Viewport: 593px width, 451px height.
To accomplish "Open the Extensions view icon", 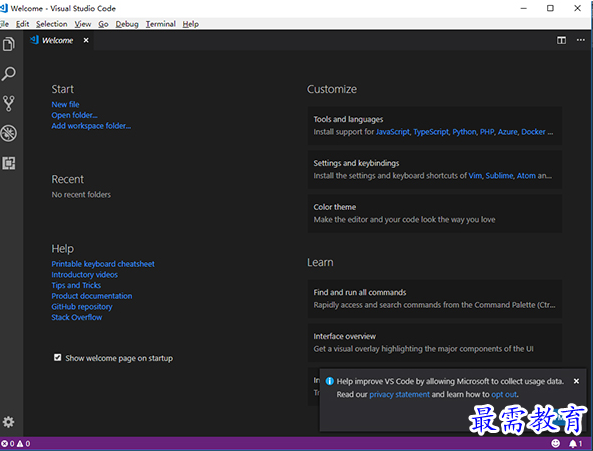I will pos(9,163).
